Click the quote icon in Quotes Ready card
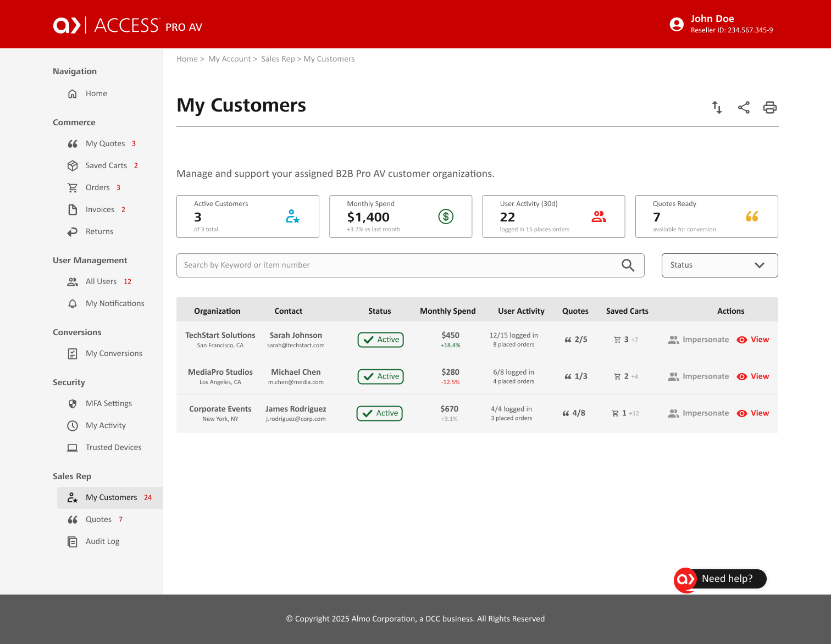This screenshot has height=644, width=831. pyautogui.click(x=752, y=216)
